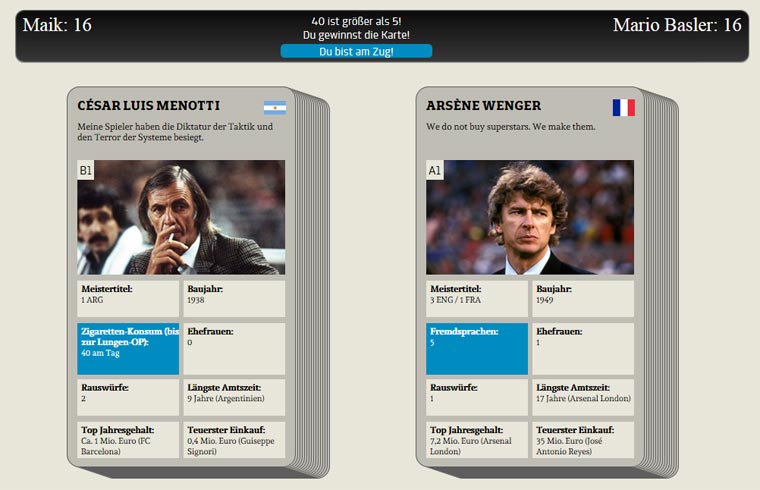
Task: Click the A1 card ID badge
Action: [435, 171]
